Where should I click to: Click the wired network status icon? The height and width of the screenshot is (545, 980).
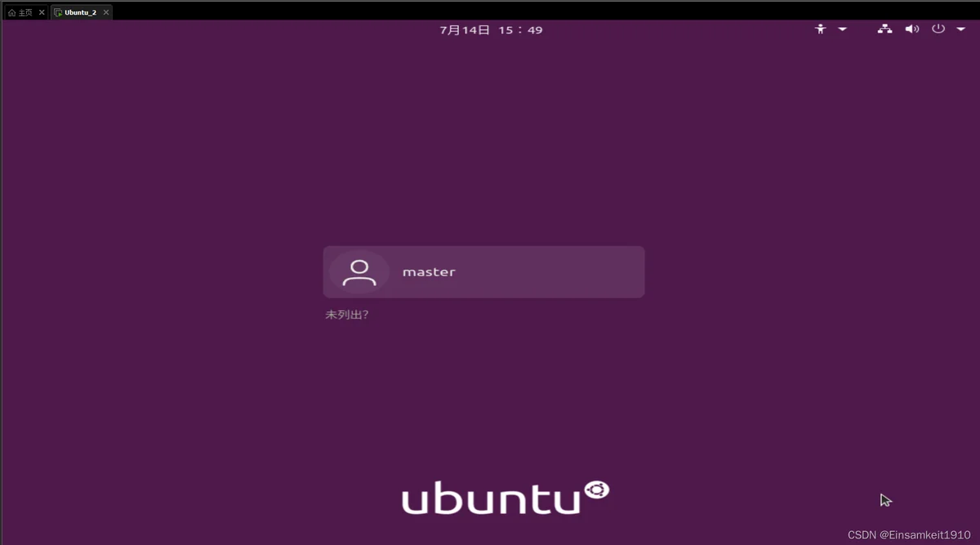(x=884, y=29)
